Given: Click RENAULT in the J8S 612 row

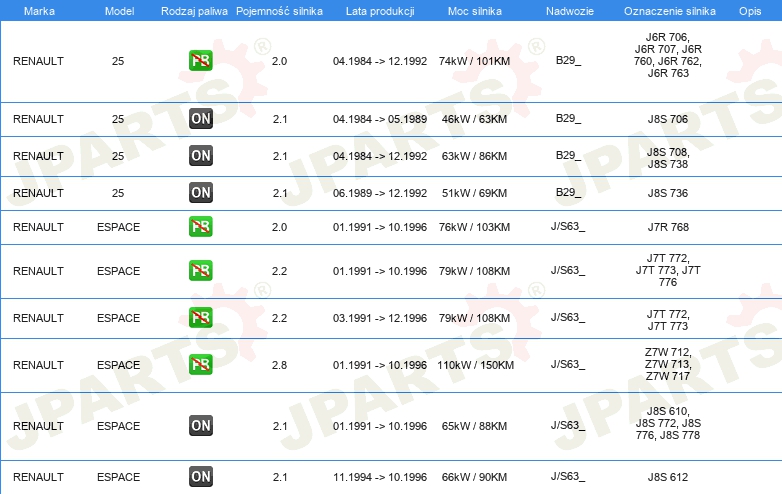Looking at the screenshot, I should coord(38,477).
